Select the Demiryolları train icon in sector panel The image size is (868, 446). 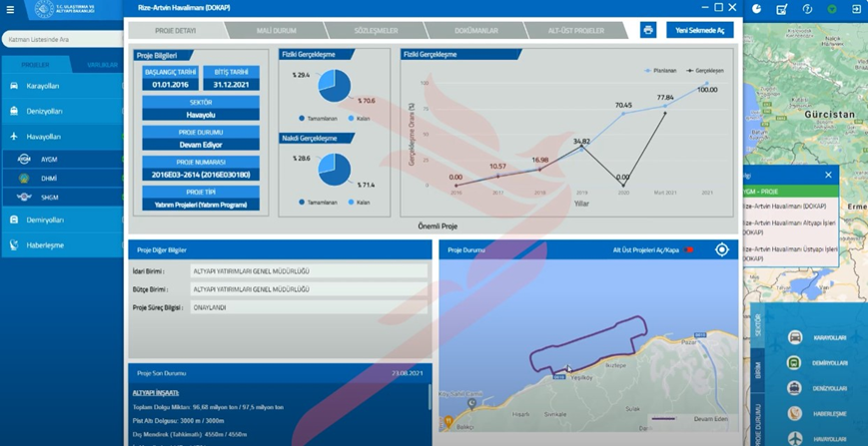coord(794,363)
